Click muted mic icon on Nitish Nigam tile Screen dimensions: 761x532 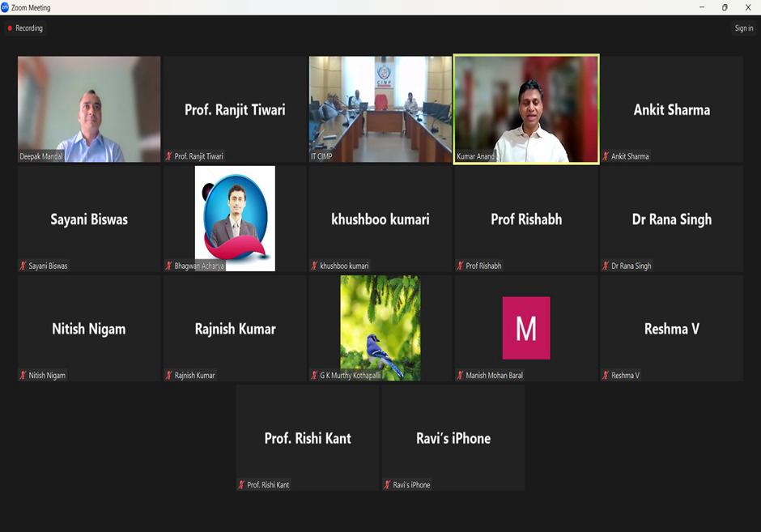[x=23, y=375]
